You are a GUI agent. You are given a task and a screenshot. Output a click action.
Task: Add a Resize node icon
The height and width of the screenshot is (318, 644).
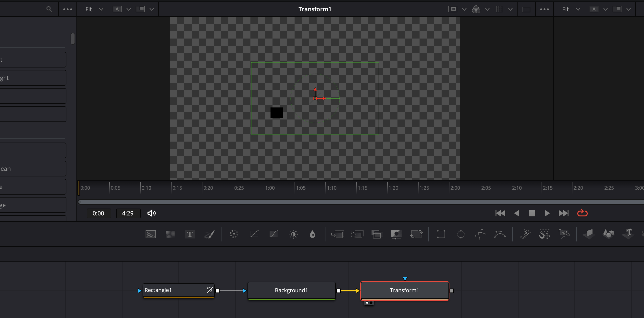(x=396, y=234)
